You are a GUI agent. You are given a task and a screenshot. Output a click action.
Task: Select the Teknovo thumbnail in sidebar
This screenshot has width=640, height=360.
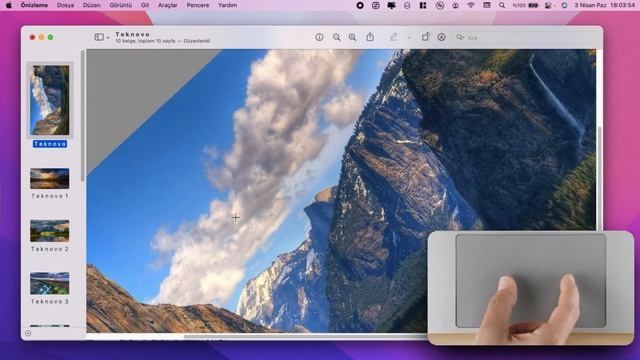click(49, 100)
